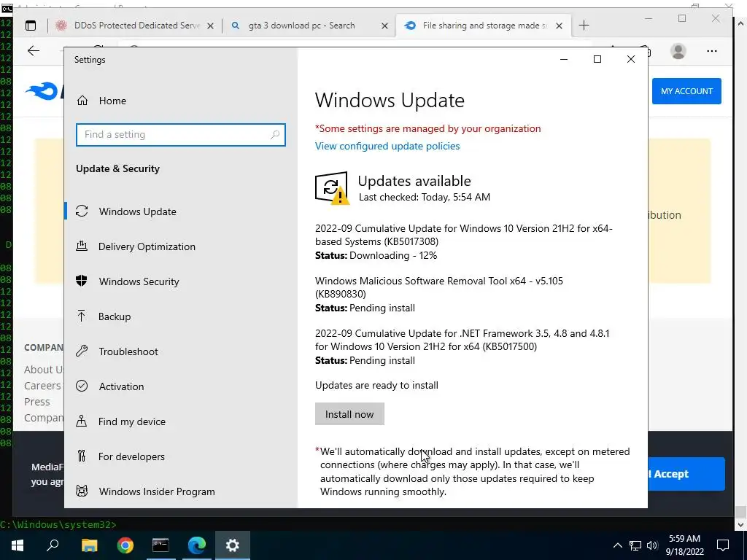Show hidden system tray icons

click(617, 545)
